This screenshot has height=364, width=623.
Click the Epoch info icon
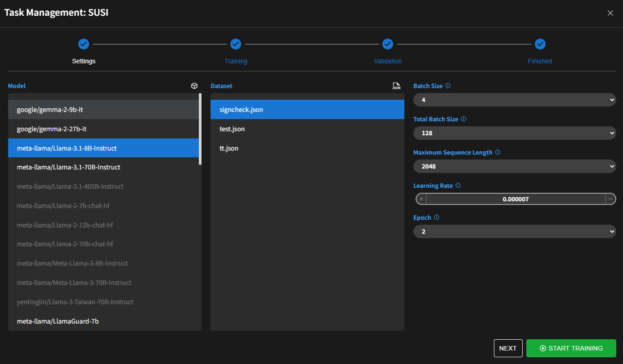pyautogui.click(x=435, y=217)
